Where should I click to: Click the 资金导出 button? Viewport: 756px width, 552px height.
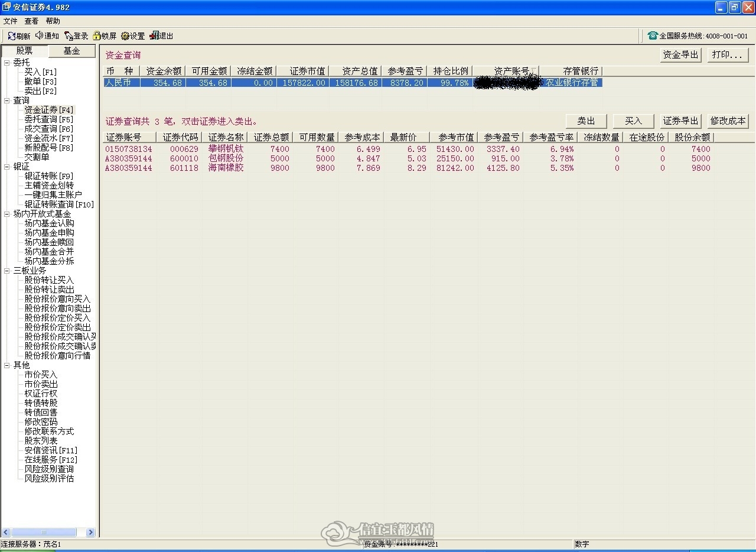point(680,55)
